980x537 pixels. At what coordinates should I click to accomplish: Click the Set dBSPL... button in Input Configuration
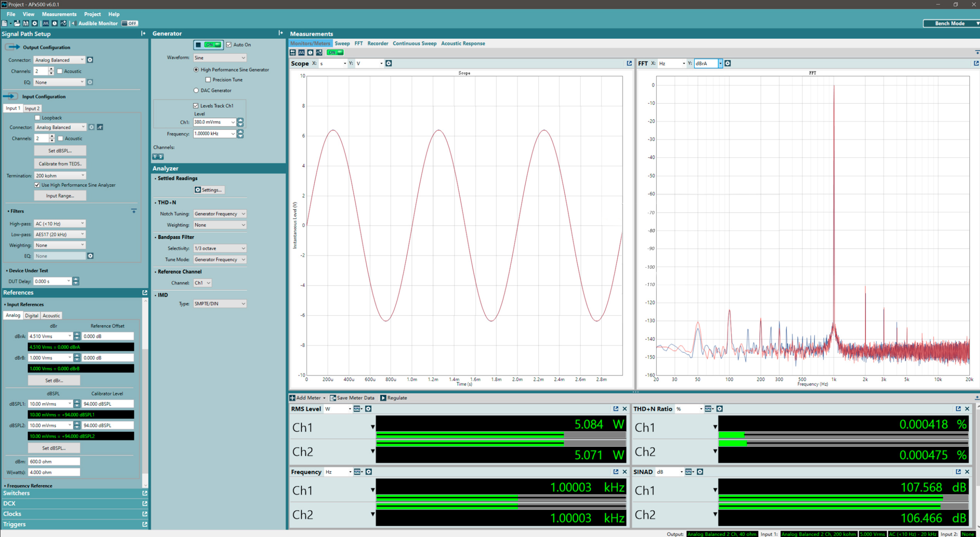coord(60,151)
